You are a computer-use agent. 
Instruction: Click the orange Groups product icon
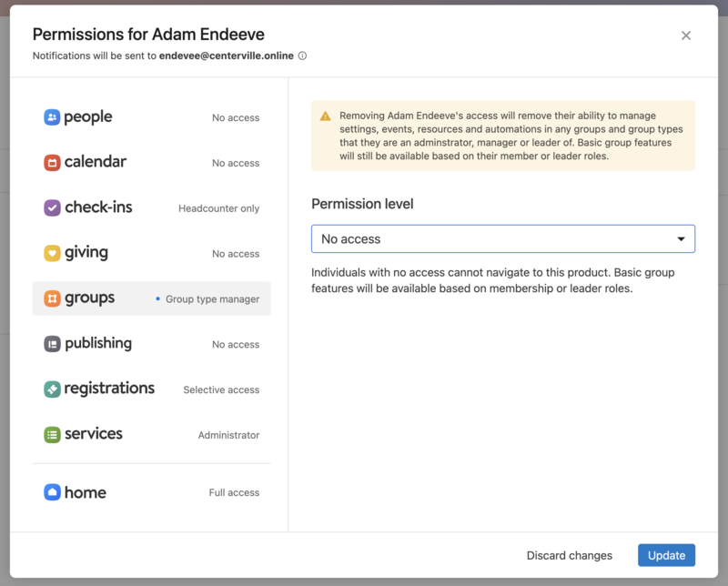tap(52, 298)
